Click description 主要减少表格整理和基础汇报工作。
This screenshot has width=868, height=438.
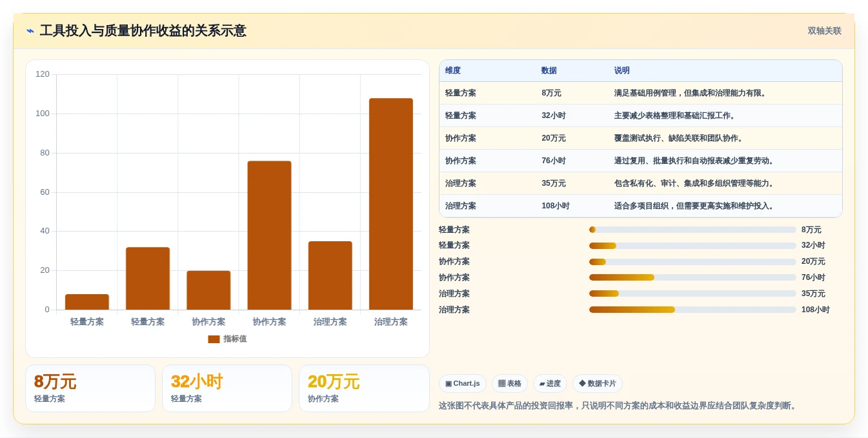[676, 116]
